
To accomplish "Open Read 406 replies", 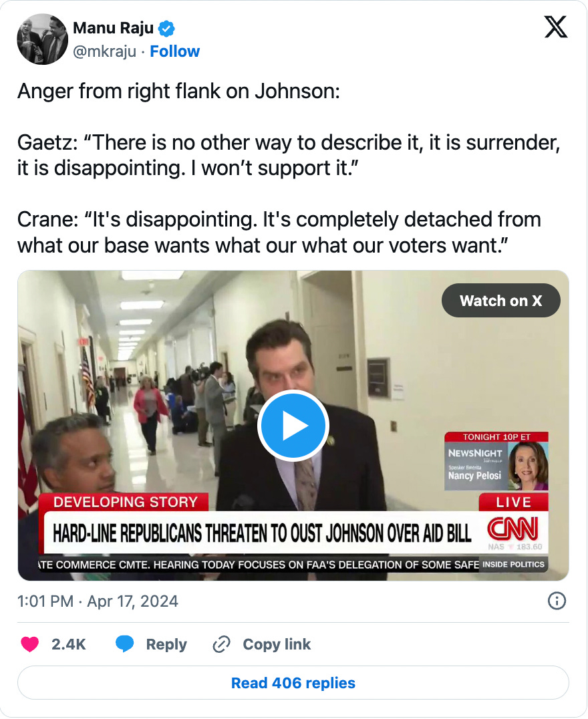I will [x=293, y=683].
